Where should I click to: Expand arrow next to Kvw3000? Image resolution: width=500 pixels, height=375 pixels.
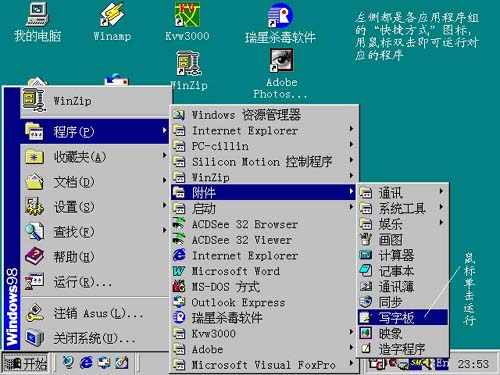(351, 332)
